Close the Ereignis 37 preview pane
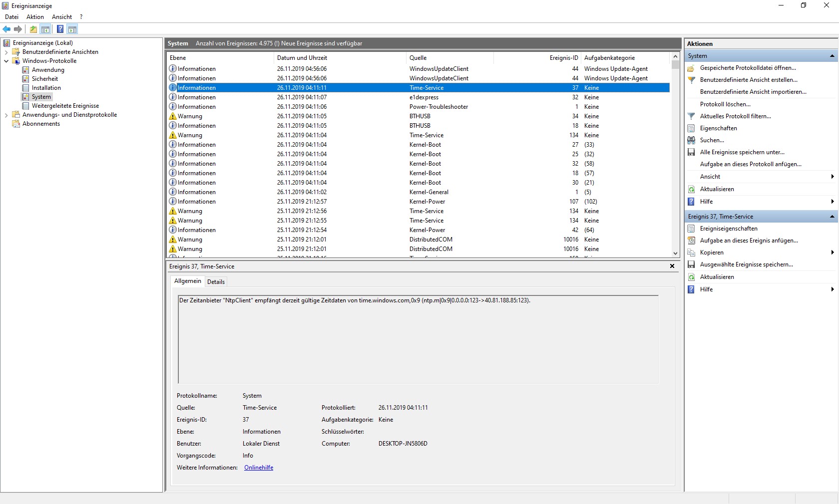Image resolution: width=839 pixels, height=504 pixels. click(x=672, y=266)
